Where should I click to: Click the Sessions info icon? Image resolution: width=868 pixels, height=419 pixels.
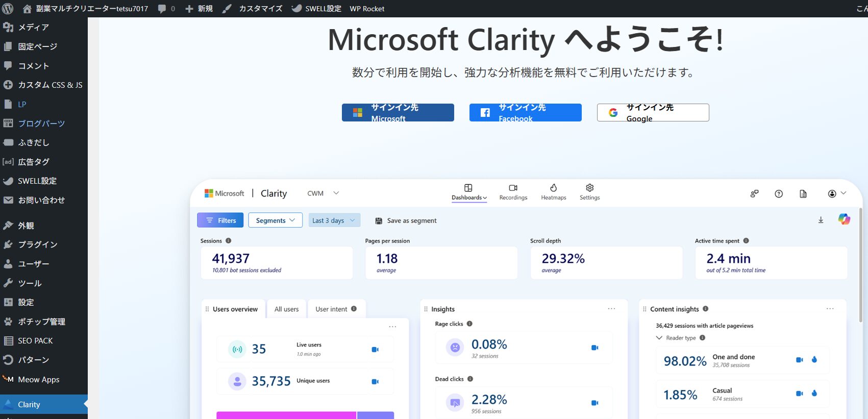228,241
